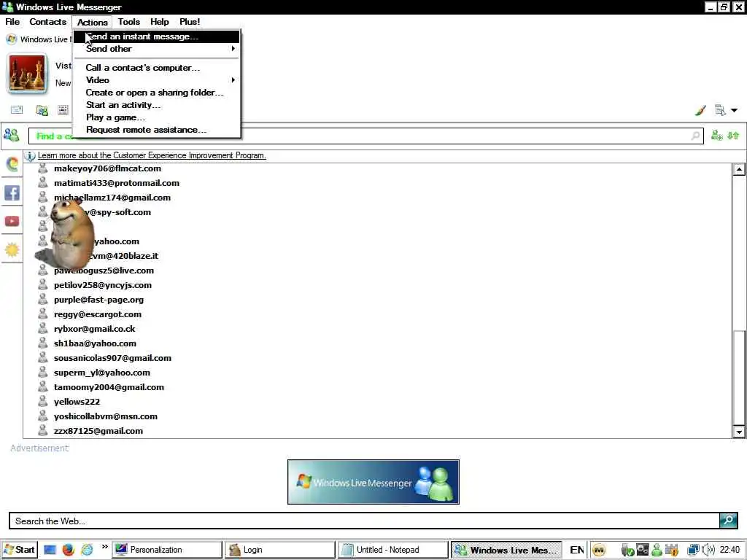Select contact yellows222
747x560 pixels.
click(77, 402)
